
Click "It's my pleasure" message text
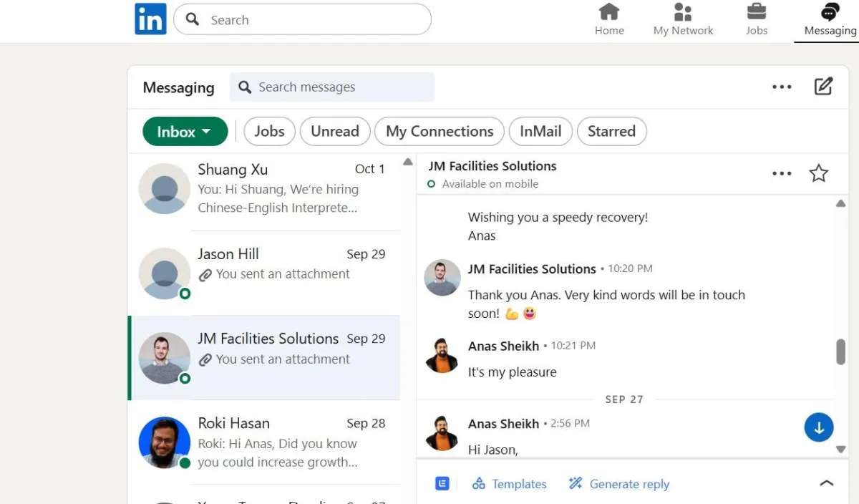coord(513,372)
